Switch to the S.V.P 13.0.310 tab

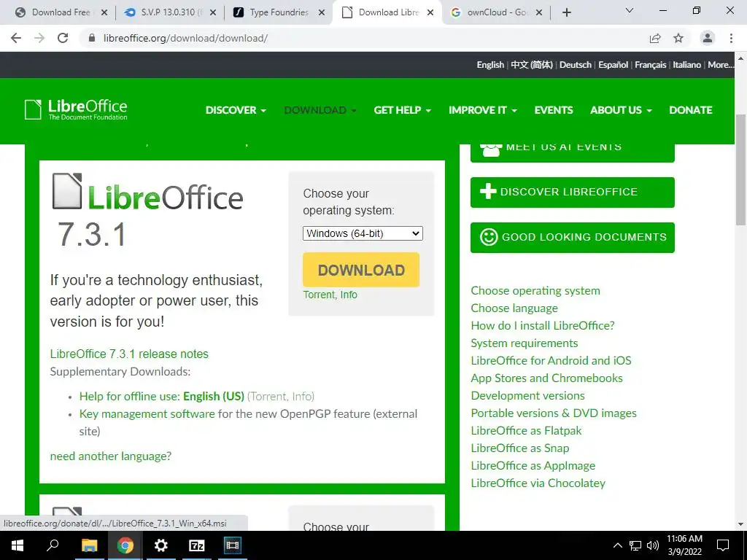click(169, 12)
